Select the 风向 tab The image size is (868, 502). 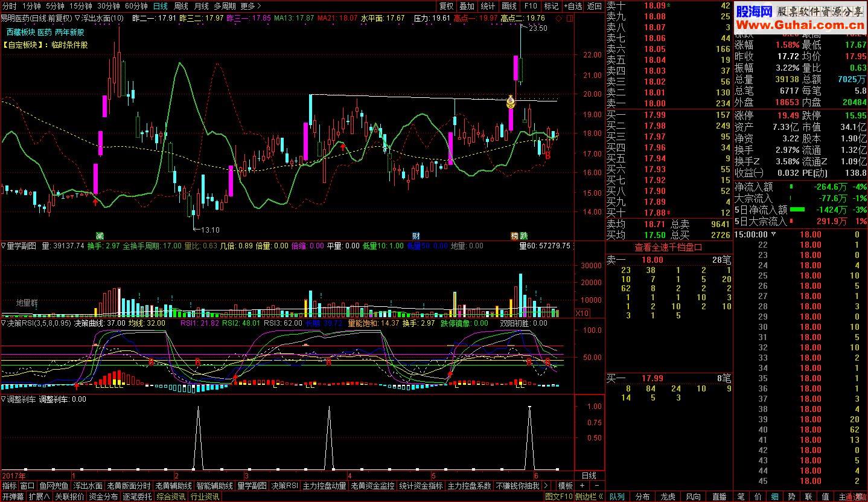694,497
